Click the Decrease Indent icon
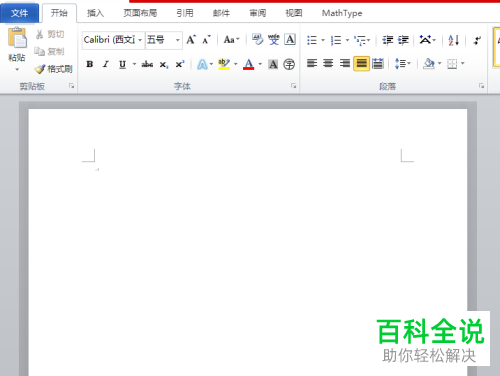Image resolution: width=500 pixels, height=376 pixels. click(x=387, y=40)
